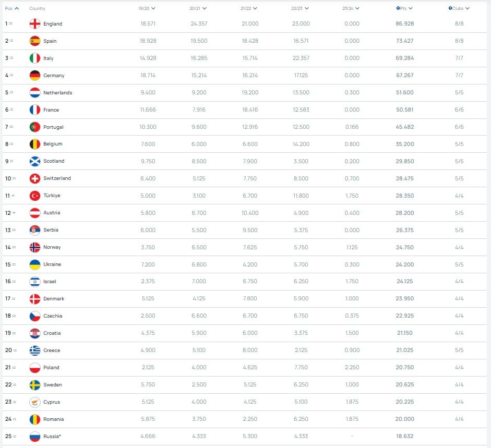Click the Pts info icon in header
491x448 pixels.
[398, 8]
